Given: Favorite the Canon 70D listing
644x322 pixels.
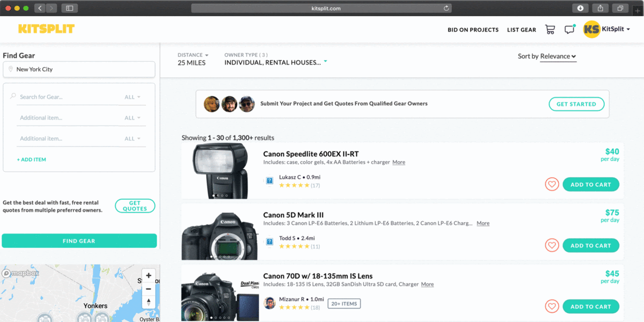Looking at the screenshot, I should (x=552, y=307).
